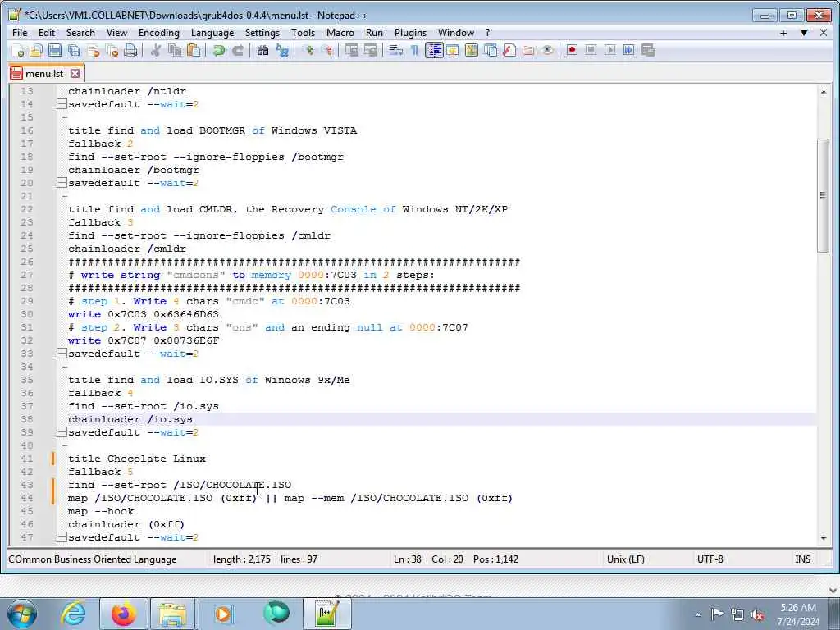Screen dimensions: 840x630
Task: Open the Search menu
Action: point(80,33)
